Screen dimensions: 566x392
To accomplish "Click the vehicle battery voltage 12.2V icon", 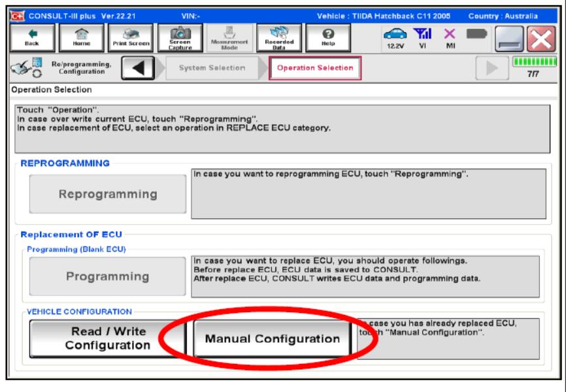I will tap(395, 39).
